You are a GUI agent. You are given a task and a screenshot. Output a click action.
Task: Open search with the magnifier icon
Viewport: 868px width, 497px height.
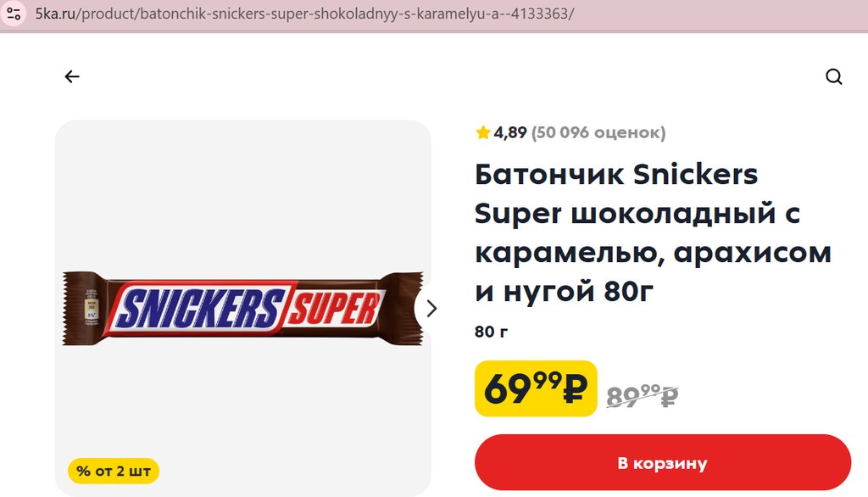(x=834, y=76)
